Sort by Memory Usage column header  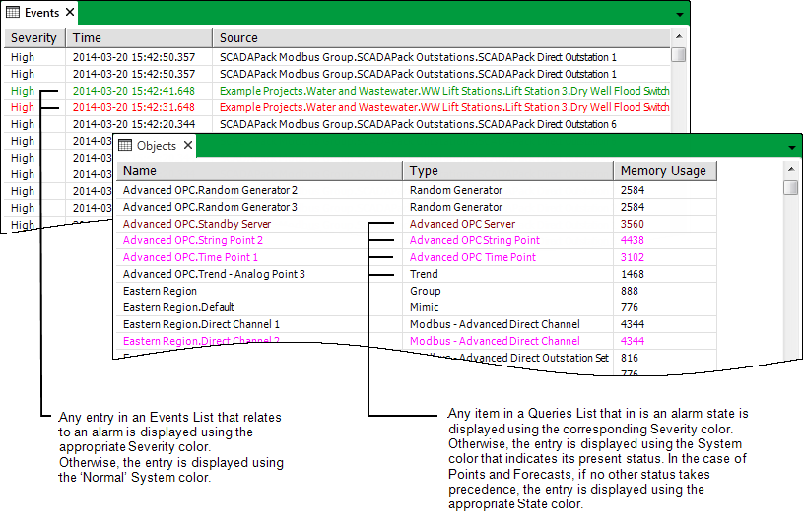click(x=663, y=171)
